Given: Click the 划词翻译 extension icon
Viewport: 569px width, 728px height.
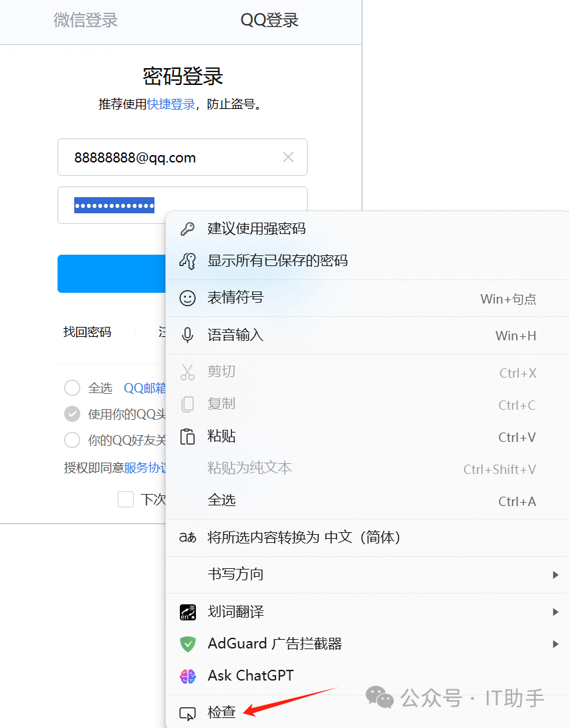Looking at the screenshot, I should pos(188,612).
